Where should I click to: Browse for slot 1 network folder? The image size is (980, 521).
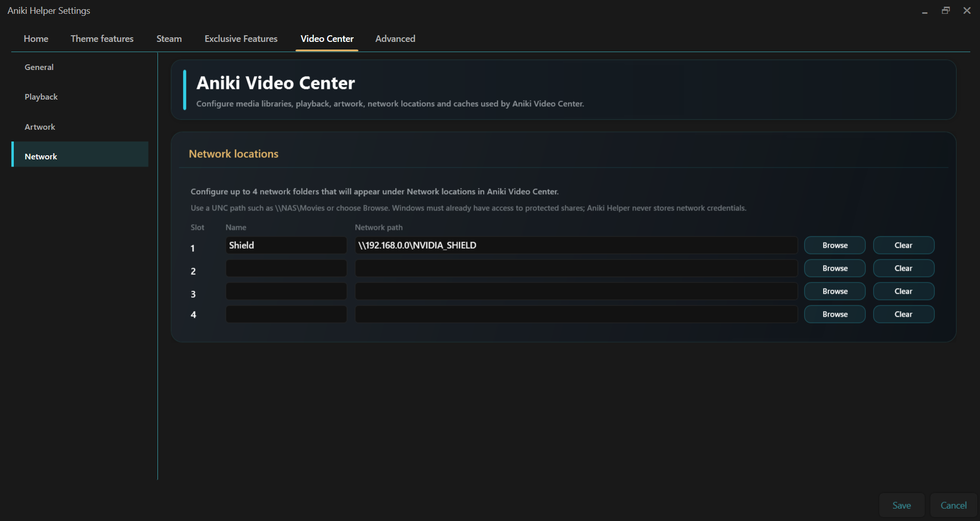[x=835, y=245]
